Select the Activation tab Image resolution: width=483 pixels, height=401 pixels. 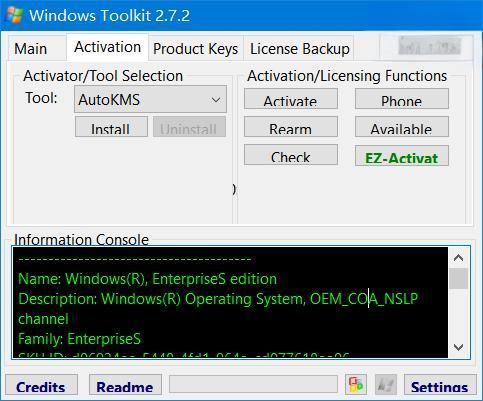(x=107, y=47)
